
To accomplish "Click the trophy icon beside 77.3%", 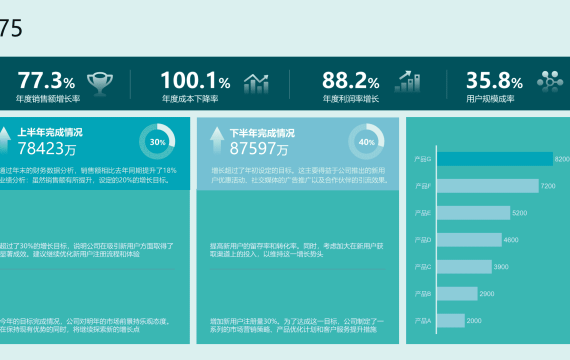I will [100, 84].
